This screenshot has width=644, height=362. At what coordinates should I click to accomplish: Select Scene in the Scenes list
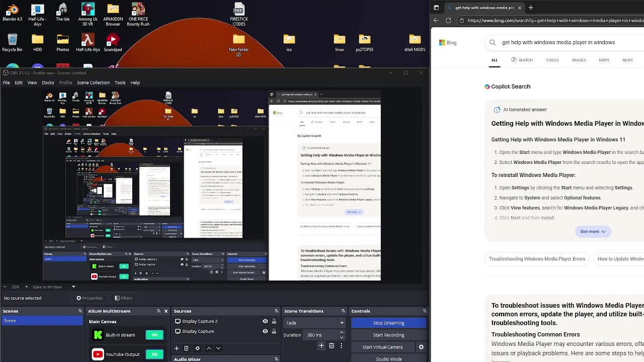pyautogui.click(x=42, y=321)
